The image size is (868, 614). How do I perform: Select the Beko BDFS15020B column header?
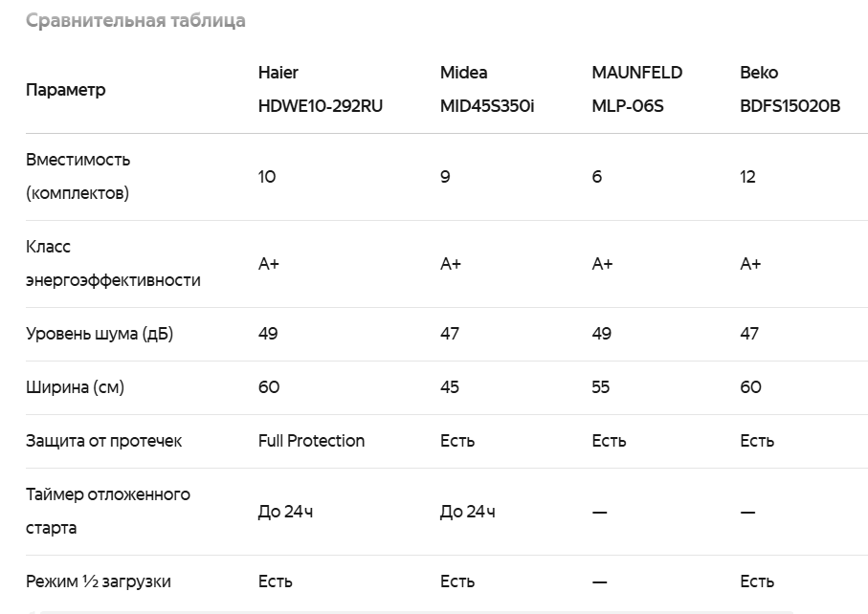point(790,89)
